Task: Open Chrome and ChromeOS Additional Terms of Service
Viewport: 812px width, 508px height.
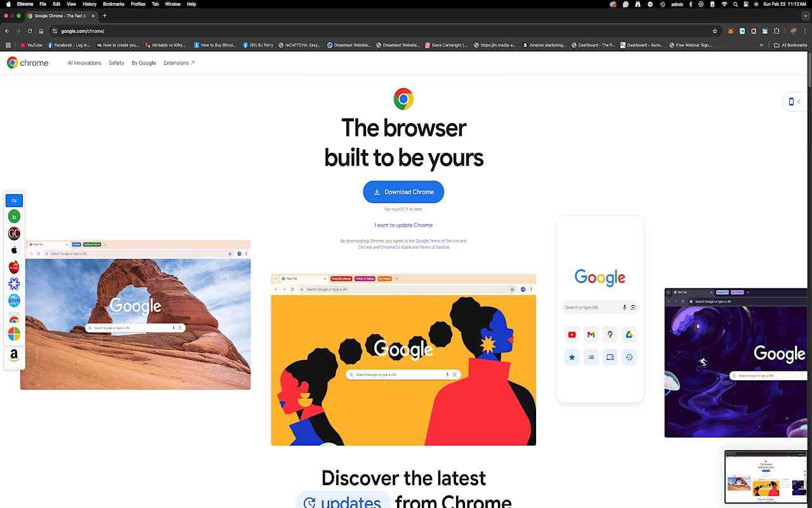Action: tap(403, 247)
